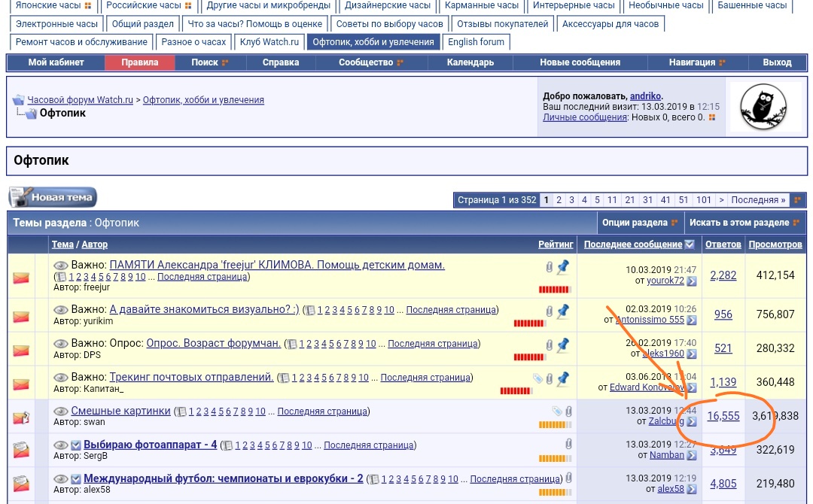
Task: Click checkmark icon before Международный футбол thread
Action: pyautogui.click(x=76, y=479)
